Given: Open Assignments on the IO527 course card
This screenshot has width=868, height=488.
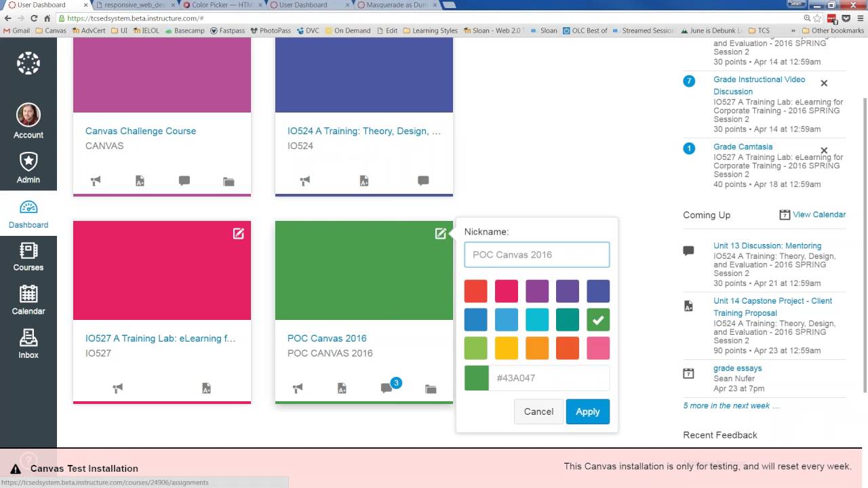Looking at the screenshot, I should [x=207, y=388].
